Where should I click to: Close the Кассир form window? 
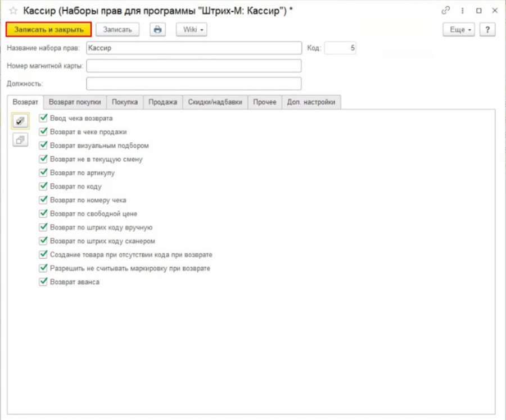(x=494, y=11)
